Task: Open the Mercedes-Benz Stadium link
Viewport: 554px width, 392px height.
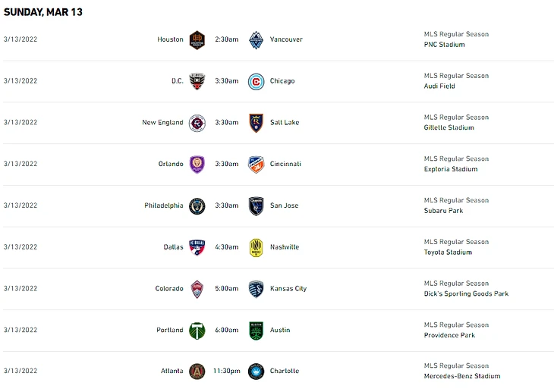Action: click(x=461, y=376)
